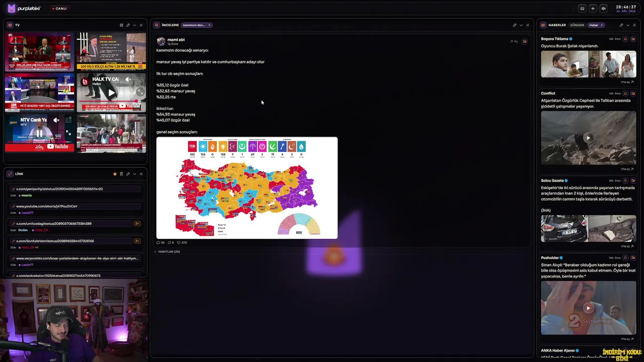Delete links with the trash icon
644x362 pixels.
click(121, 174)
